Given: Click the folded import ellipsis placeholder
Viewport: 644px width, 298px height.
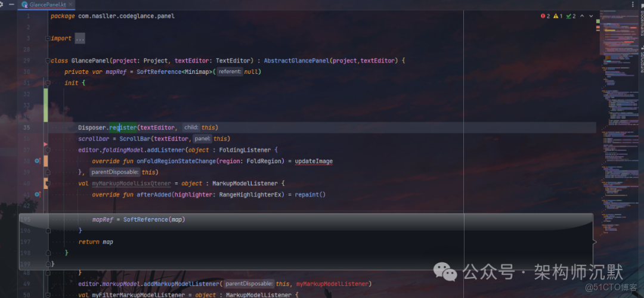Looking at the screenshot, I should tap(80, 39).
